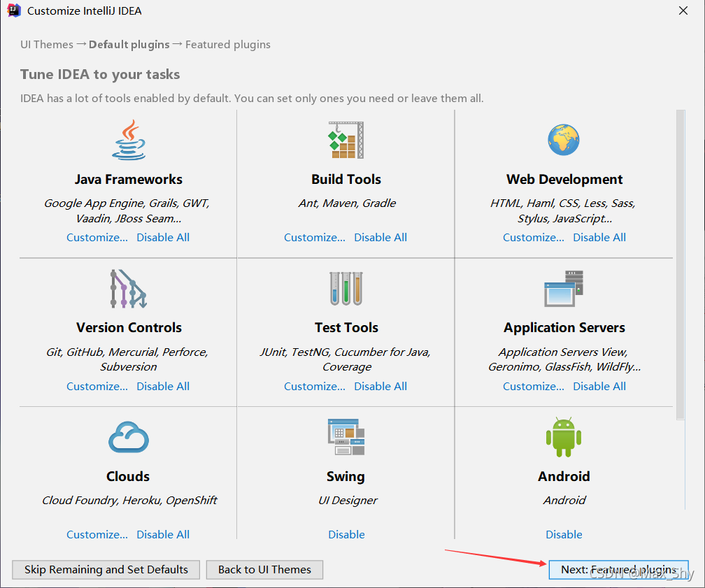Open Customize for Build Tools
Screen dimensions: 705x588
314,237
